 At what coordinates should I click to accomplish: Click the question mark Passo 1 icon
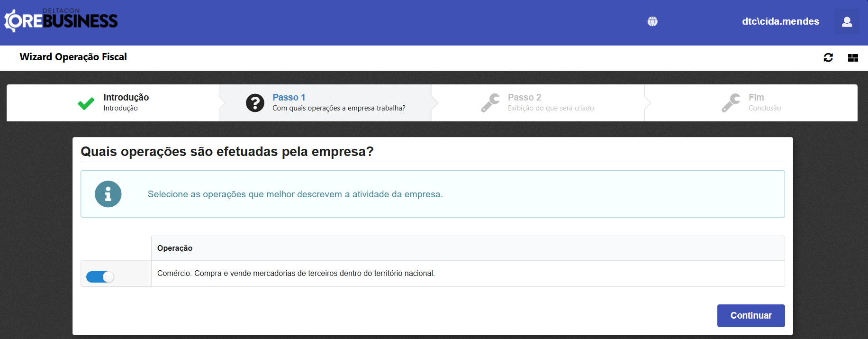coord(255,103)
